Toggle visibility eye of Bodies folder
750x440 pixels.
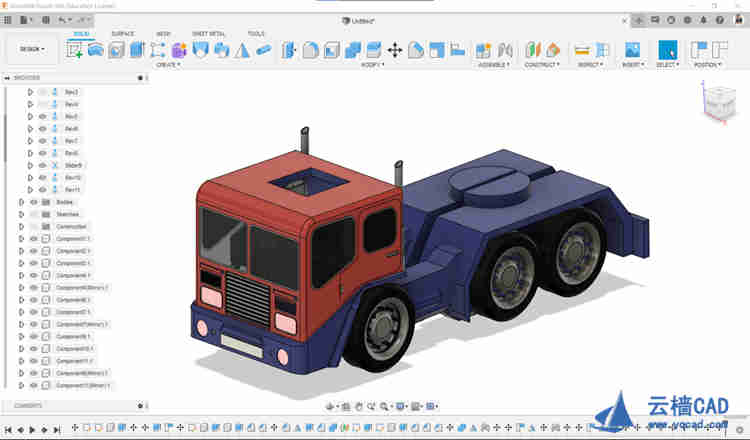[x=33, y=202]
